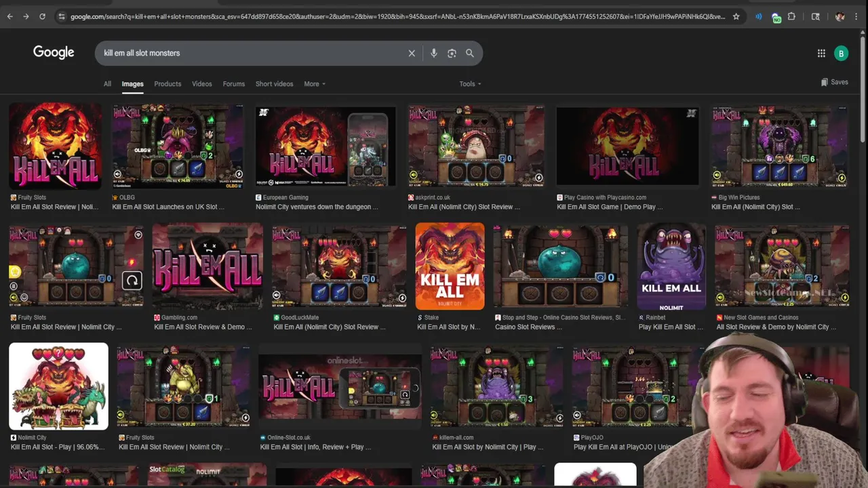Open the Forums tab

tap(234, 84)
